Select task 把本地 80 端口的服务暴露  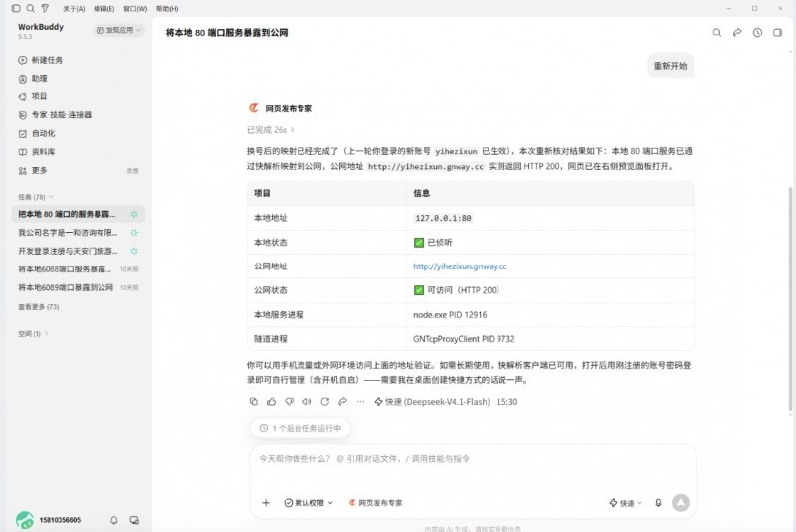[79, 214]
